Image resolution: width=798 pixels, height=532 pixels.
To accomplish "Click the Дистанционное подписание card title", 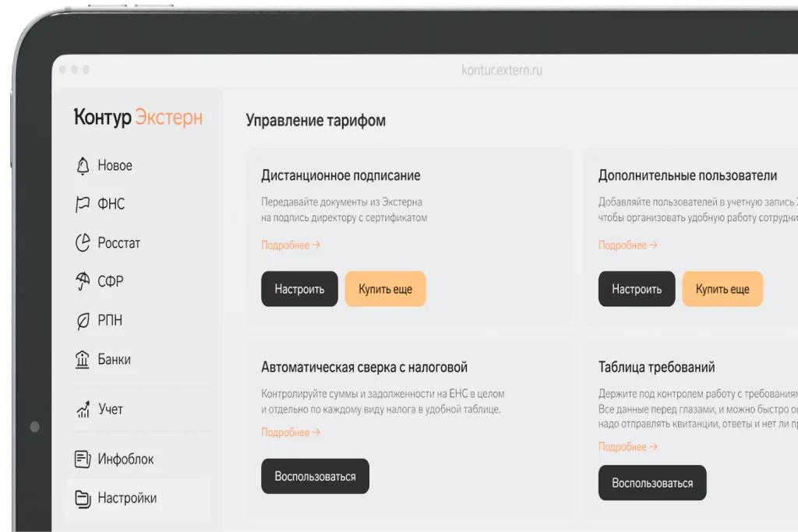I will click(341, 175).
